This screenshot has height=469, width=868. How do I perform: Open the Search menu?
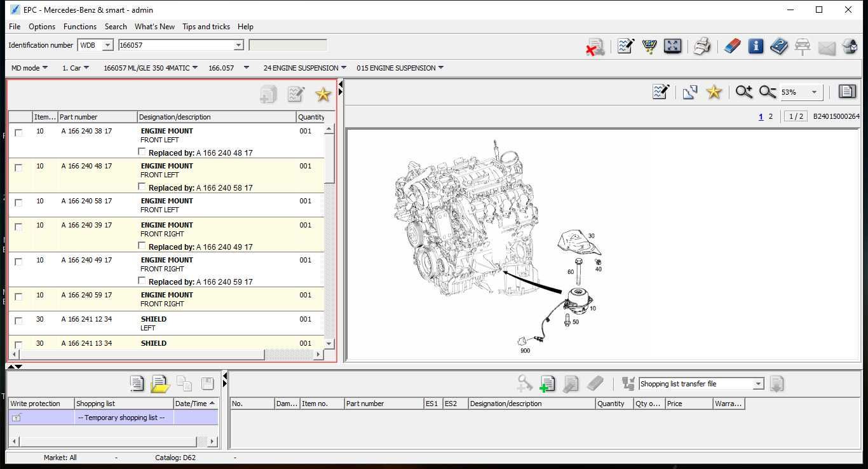tap(116, 27)
